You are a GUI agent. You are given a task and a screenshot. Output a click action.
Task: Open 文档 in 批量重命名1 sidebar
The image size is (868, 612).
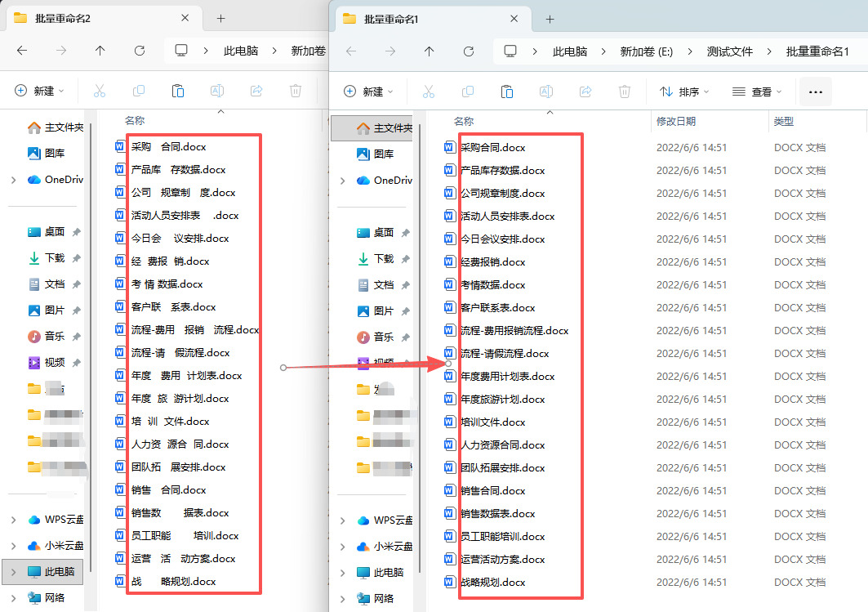click(376, 285)
